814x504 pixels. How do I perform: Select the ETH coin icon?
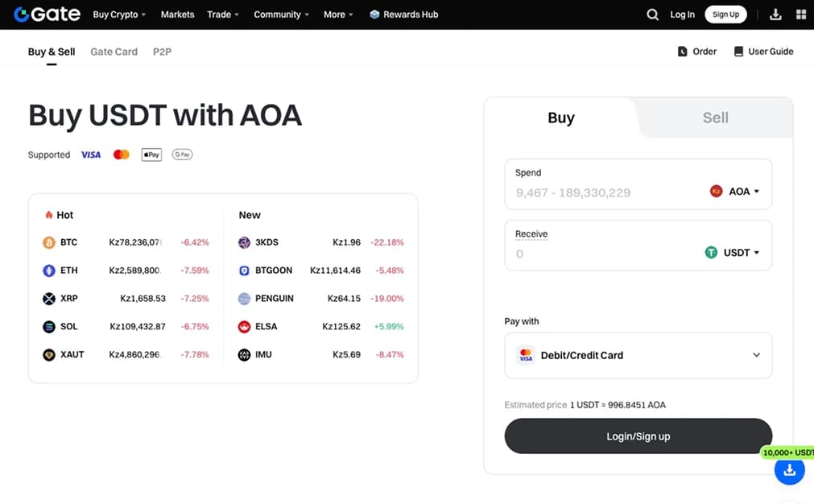(49, 271)
